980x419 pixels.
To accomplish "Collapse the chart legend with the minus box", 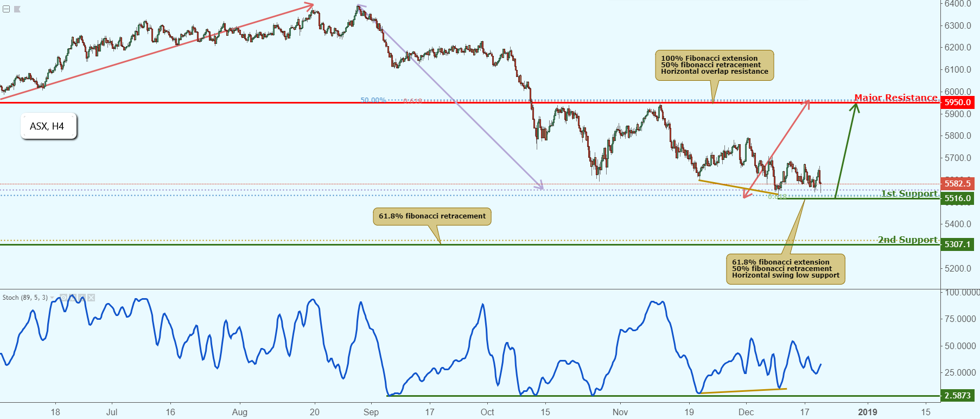I will (x=6, y=9).
